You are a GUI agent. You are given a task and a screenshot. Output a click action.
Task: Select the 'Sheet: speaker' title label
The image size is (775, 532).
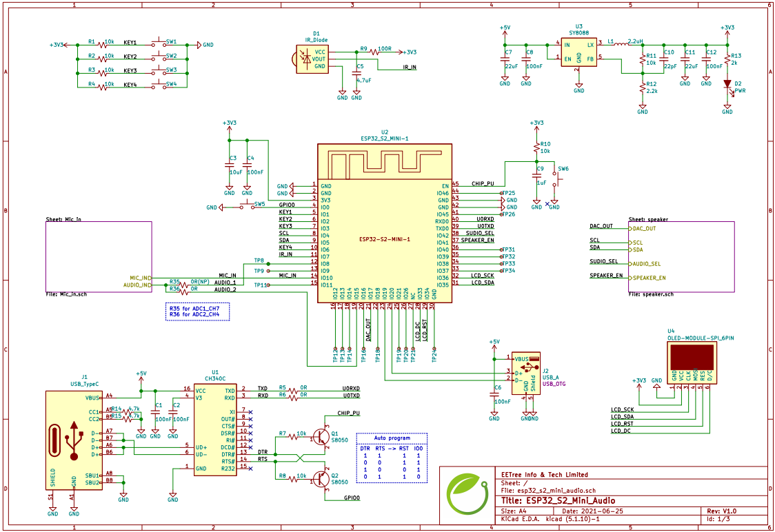pyautogui.click(x=648, y=219)
